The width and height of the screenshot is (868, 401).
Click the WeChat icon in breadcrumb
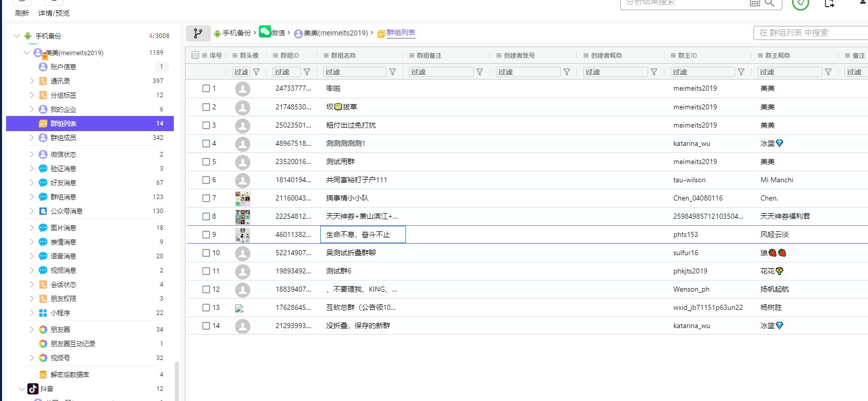coord(265,32)
